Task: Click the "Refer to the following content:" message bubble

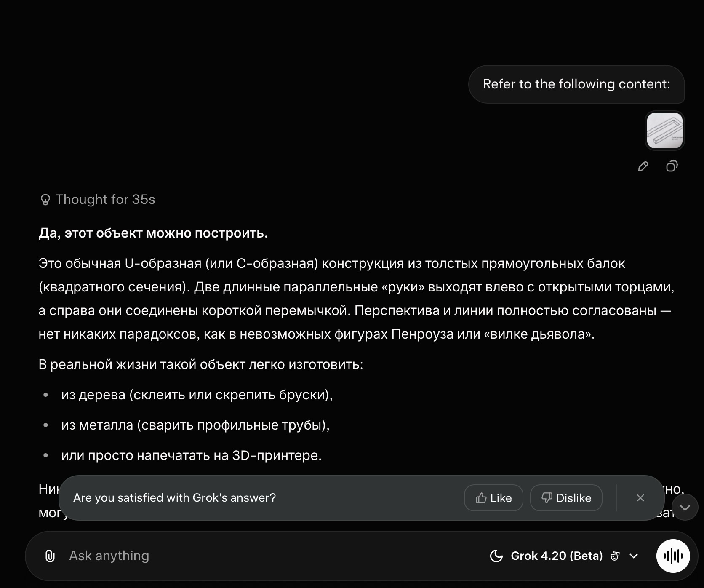Action: coord(576,84)
